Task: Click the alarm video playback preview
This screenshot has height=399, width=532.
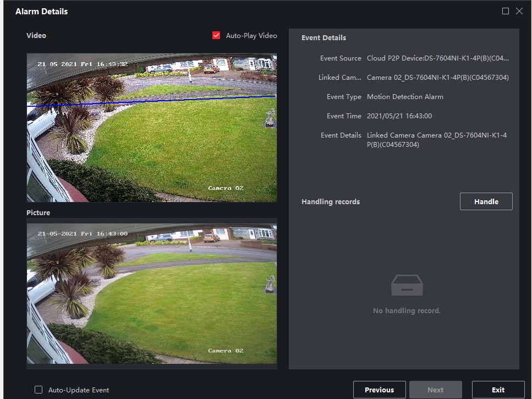Action: coord(151,128)
